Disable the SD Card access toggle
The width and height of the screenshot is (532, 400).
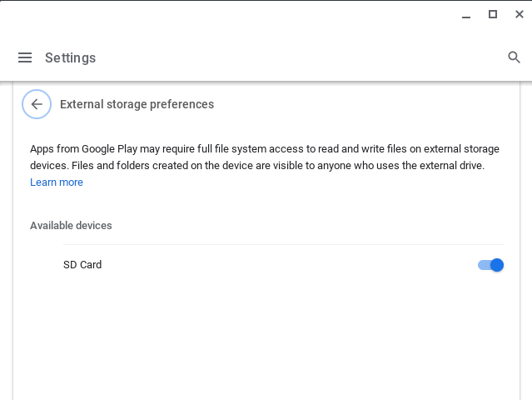pos(490,265)
